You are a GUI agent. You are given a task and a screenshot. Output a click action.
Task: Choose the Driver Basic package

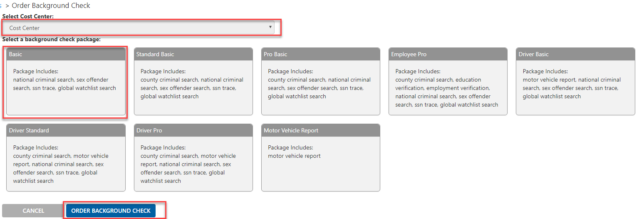pos(575,81)
